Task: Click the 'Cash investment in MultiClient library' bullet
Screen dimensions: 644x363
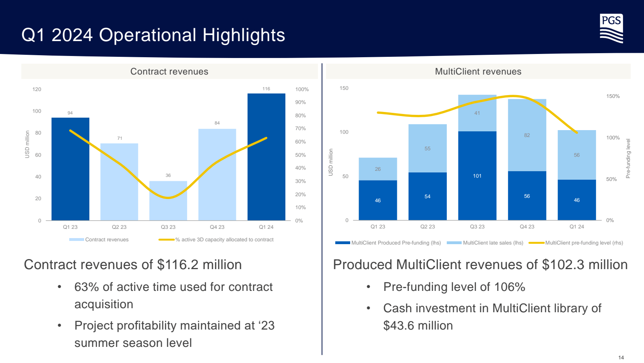Action: point(492,317)
